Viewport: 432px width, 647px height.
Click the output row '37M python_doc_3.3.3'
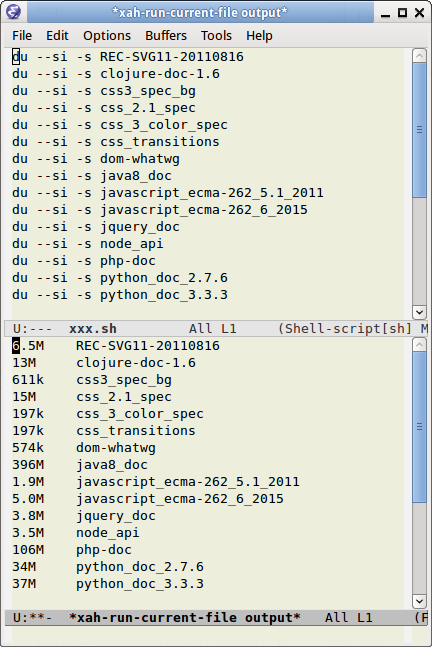pos(108,583)
